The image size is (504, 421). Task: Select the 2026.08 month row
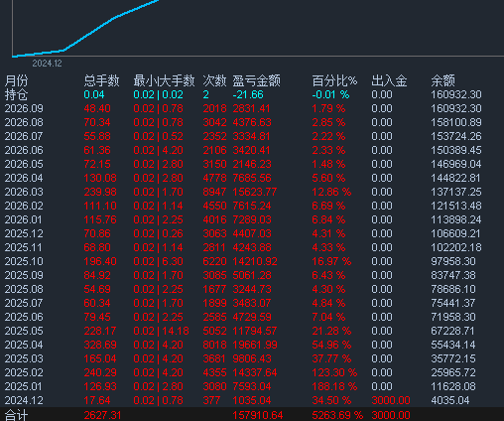pos(24,123)
